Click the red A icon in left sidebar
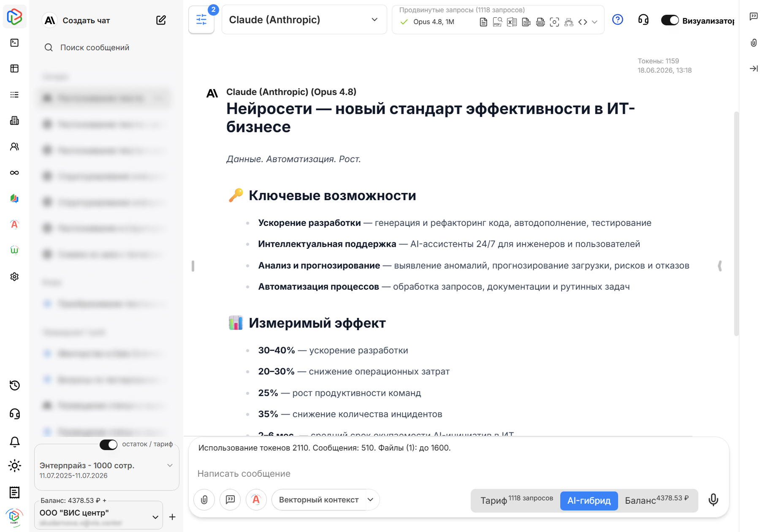 (14, 225)
